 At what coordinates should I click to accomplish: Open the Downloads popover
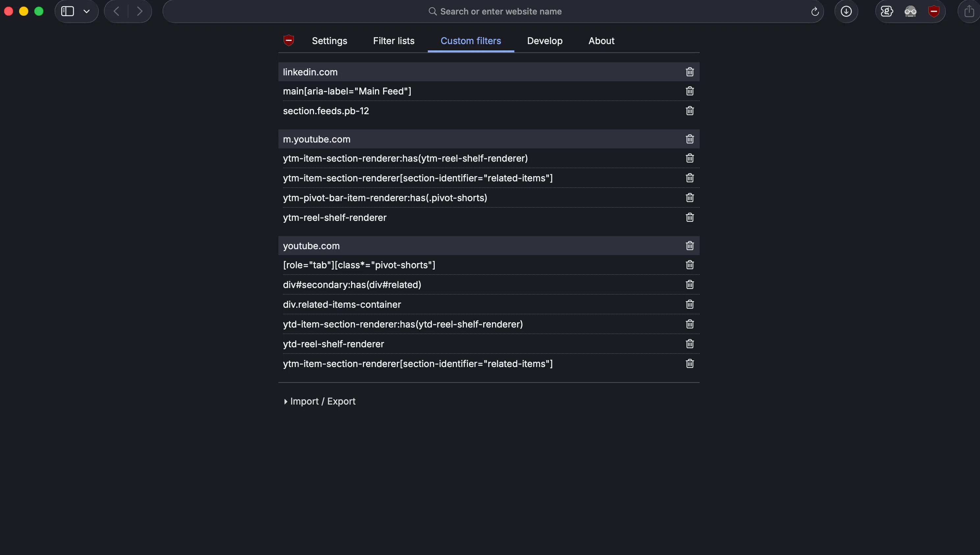coord(846,11)
